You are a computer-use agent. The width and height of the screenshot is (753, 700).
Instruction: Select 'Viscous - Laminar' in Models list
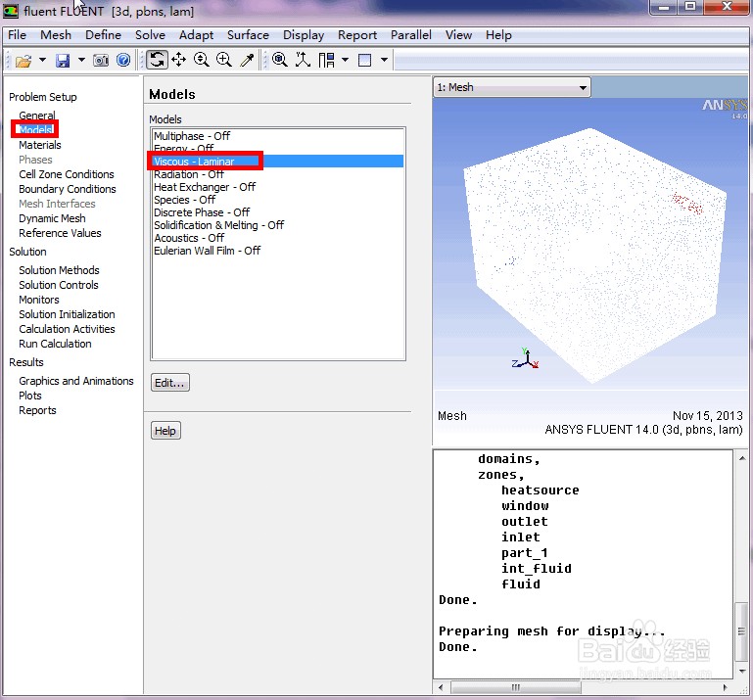(277, 162)
